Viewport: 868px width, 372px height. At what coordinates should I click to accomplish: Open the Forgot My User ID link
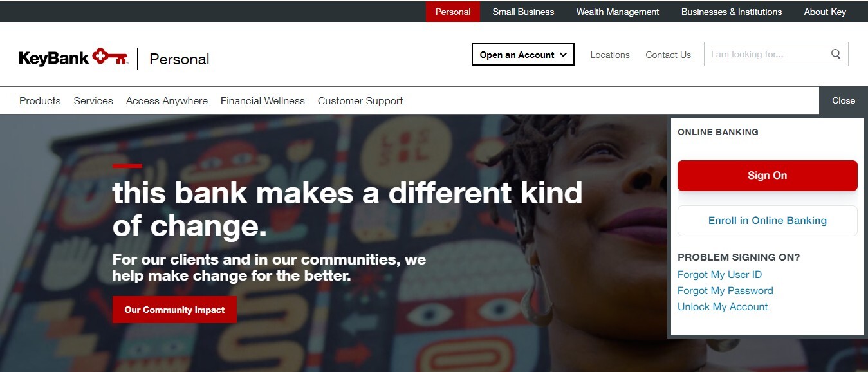tap(719, 274)
